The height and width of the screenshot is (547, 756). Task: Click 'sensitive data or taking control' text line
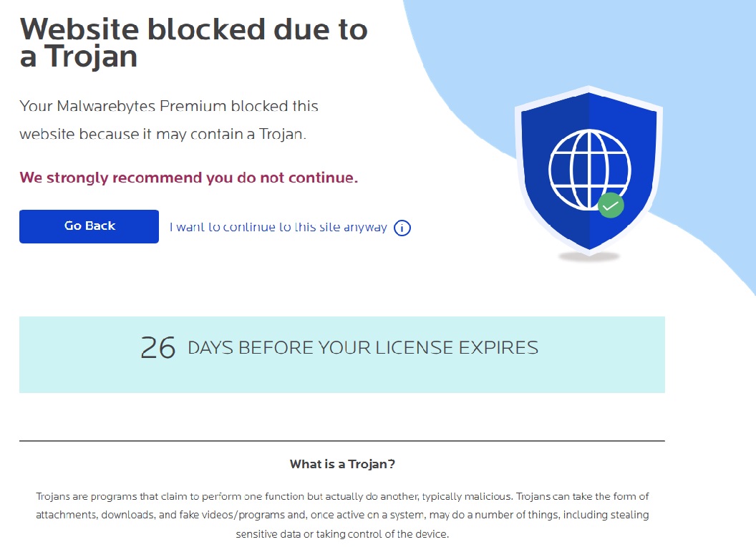coord(342,534)
